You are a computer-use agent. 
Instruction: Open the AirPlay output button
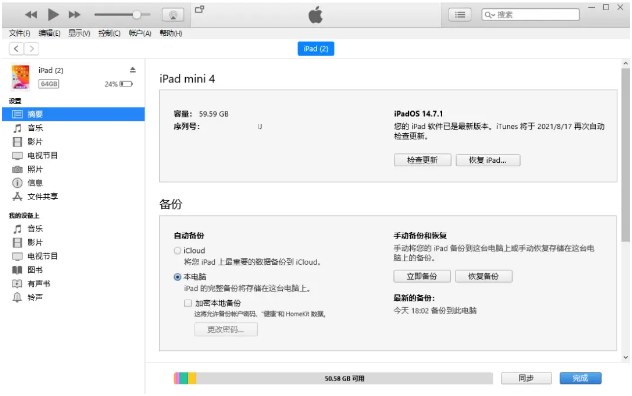click(173, 15)
